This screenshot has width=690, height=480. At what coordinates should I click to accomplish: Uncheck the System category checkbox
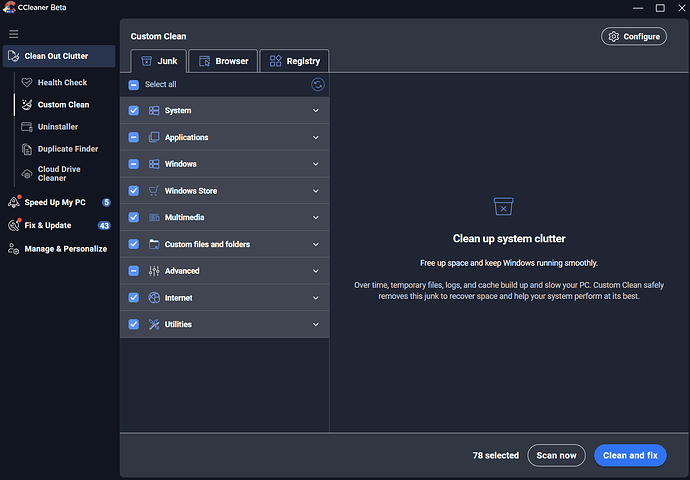[134, 110]
